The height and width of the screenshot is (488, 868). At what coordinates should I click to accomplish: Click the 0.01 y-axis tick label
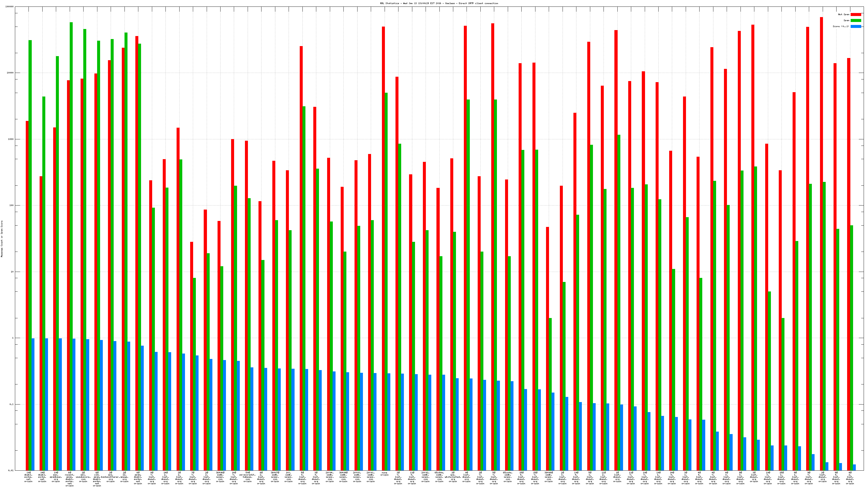click(x=11, y=470)
